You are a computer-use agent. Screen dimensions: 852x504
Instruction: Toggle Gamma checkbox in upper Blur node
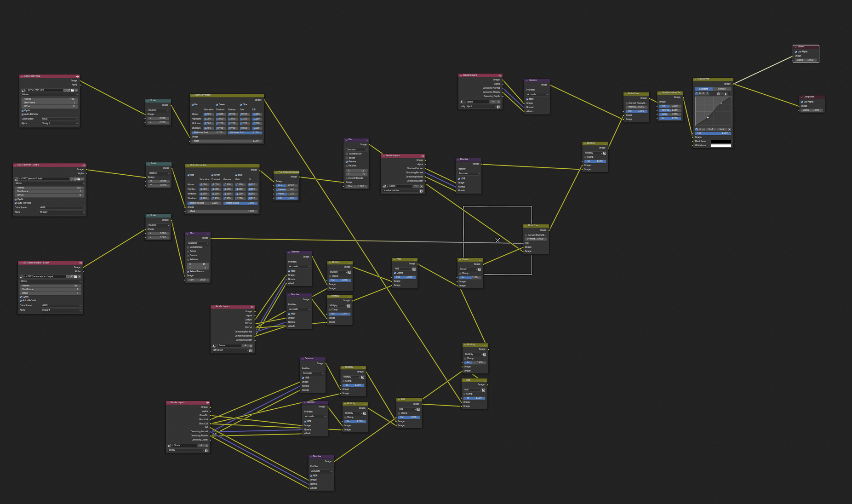pyautogui.click(x=347, y=162)
